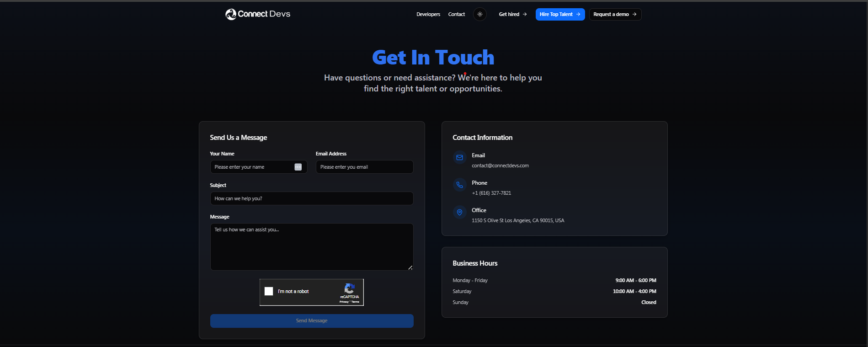This screenshot has width=868, height=347.
Task: Focus the Subject input field
Action: (312, 198)
